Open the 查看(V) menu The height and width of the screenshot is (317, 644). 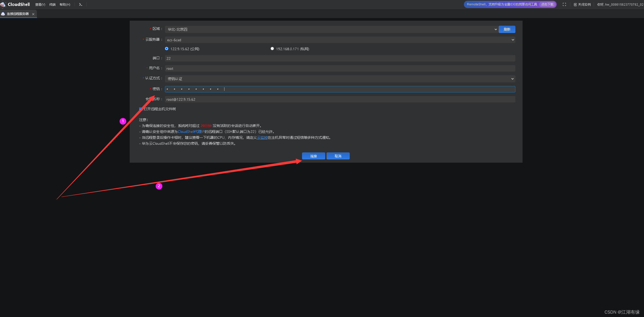[40, 5]
